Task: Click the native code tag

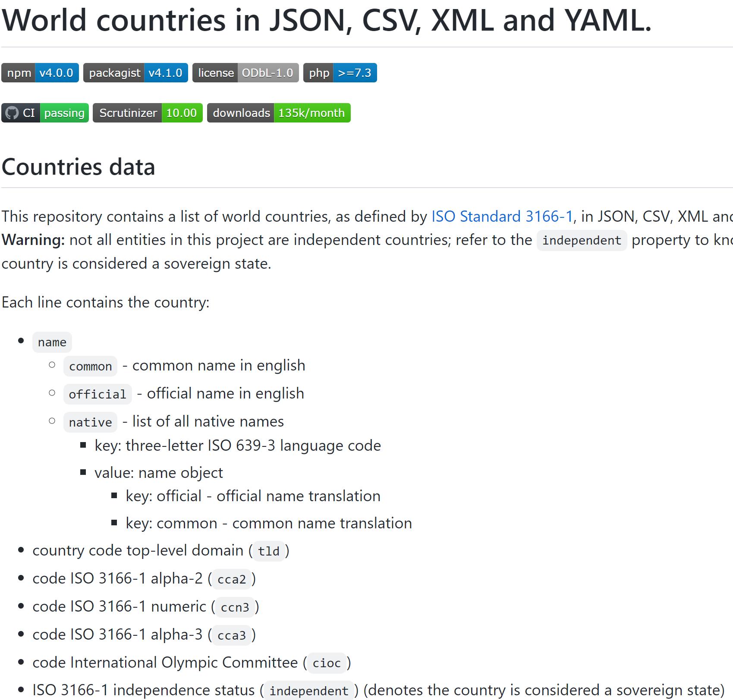Action: point(90,423)
